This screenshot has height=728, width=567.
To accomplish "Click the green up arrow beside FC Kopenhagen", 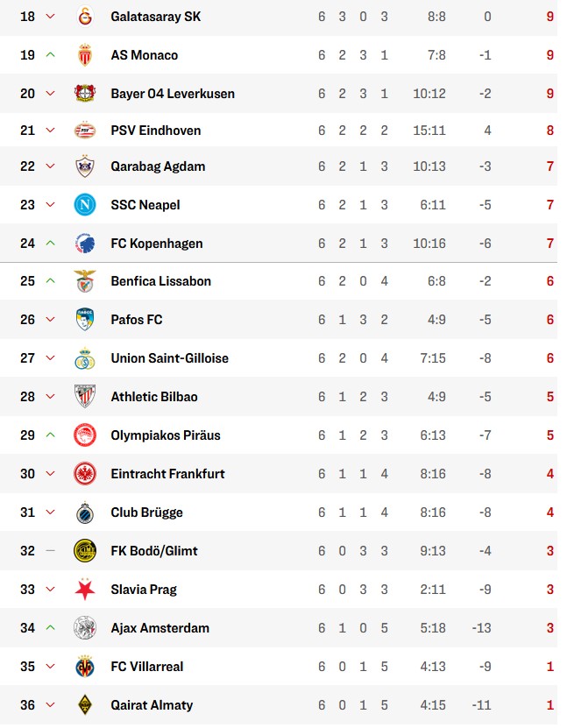I will [50, 244].
